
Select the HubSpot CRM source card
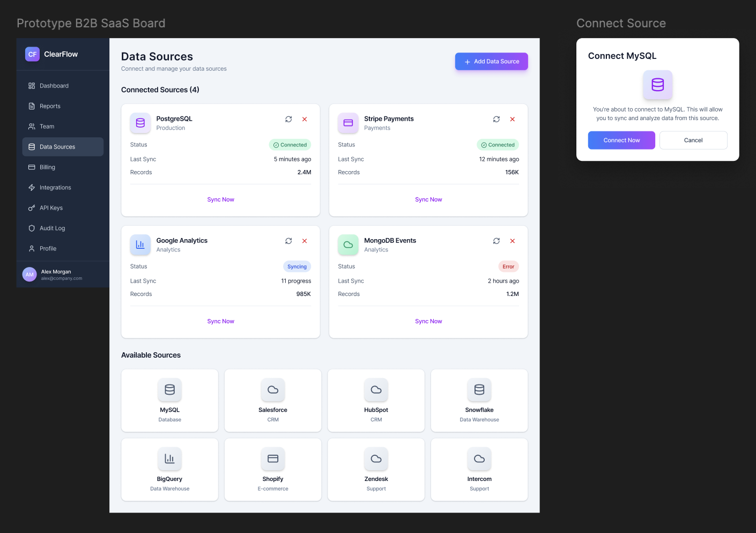pos(376,401)
